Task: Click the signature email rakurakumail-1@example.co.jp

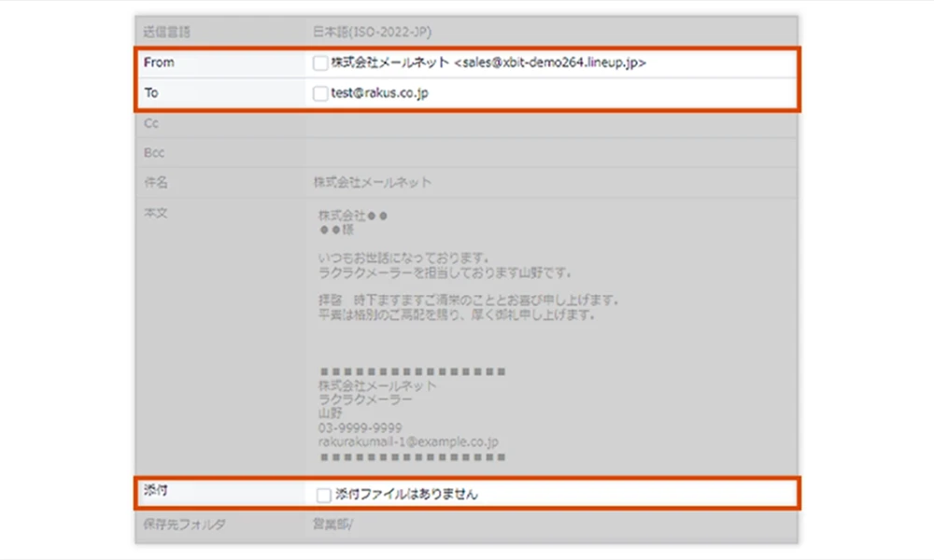Action: (408, 442)
